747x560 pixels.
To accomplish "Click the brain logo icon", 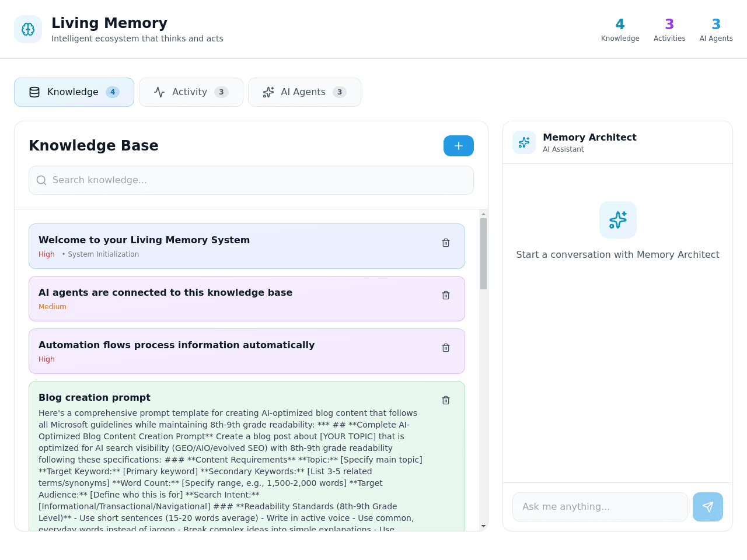I will pyautogui.click(x=28, y=29).
